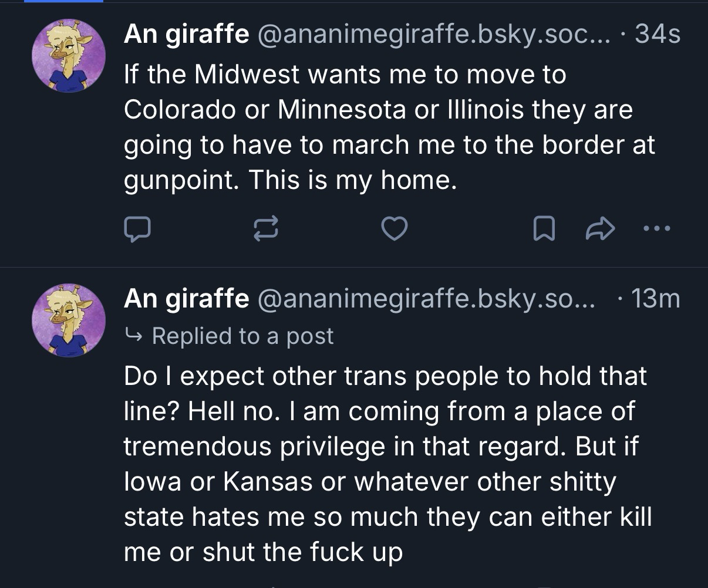Reply to the Midwest gunpoint post
708x588 pixels.
point(137,228)
